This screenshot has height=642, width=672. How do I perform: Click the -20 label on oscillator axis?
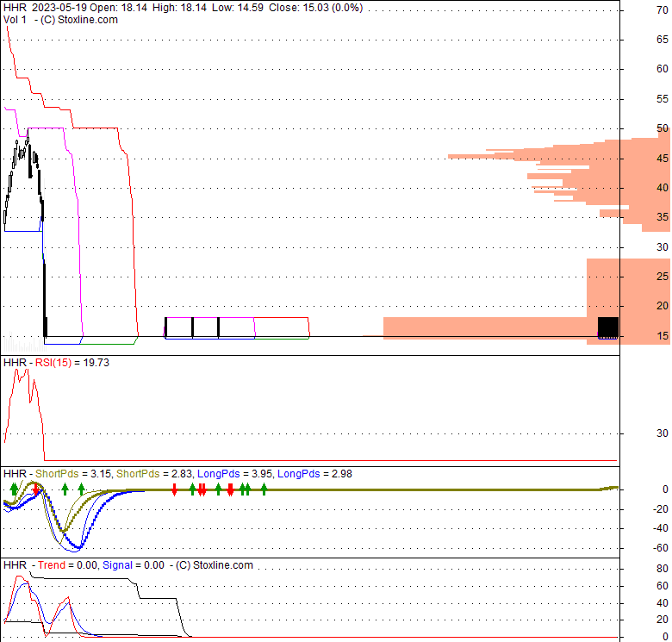[661, 509]
